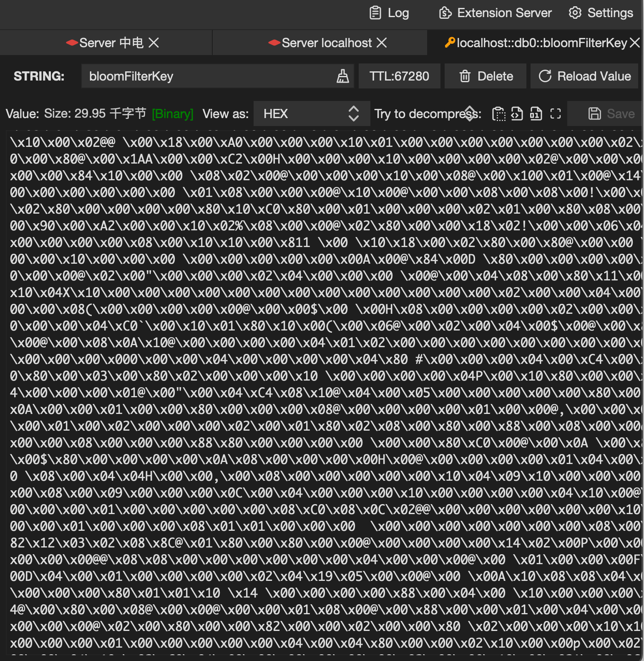644x661 pixels.
Task: Open the Try to decompress selector
Action: (x=470, y=114)
